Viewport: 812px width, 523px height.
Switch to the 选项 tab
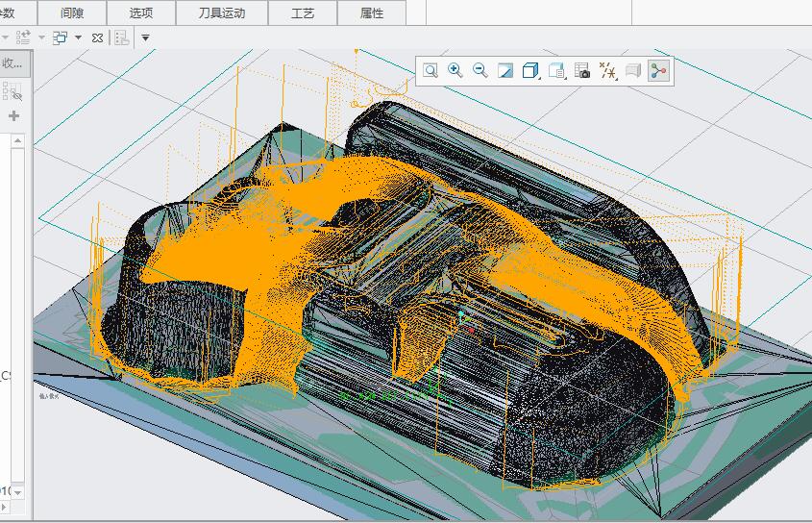141,12
